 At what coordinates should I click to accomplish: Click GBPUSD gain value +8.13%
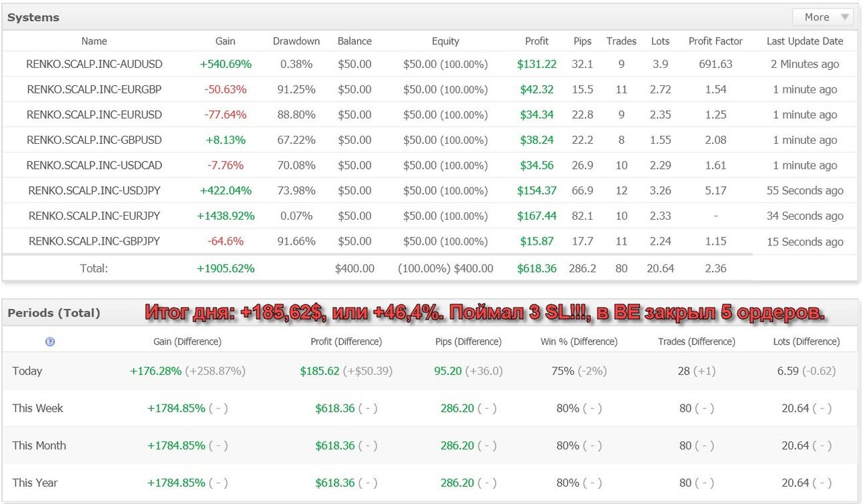225,140
